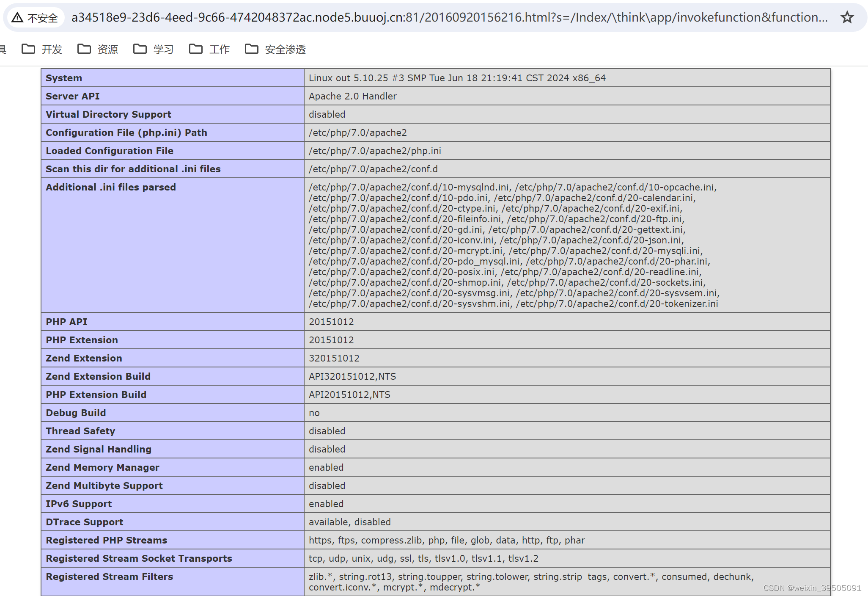The height and width of the screenshot is (596, 868).
Task: Click the DTrace Support value text
Action: click(x=349, y=522)
